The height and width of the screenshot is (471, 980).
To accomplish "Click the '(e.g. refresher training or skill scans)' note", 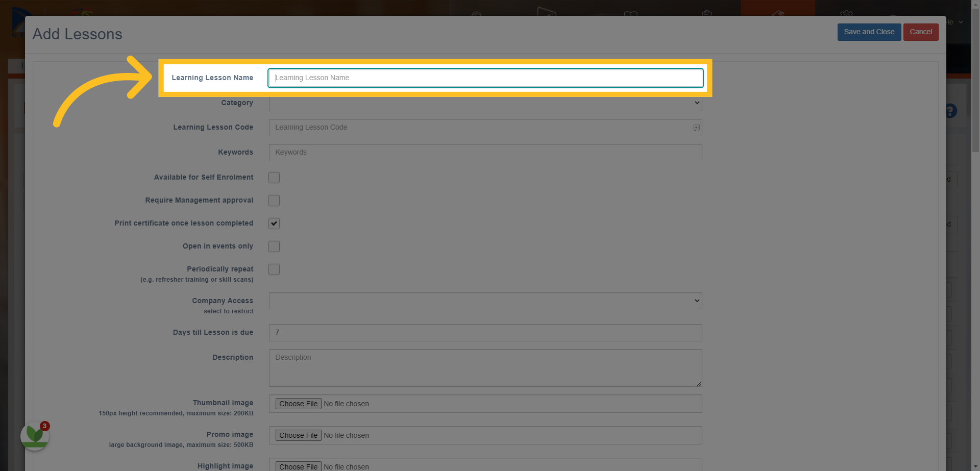I will (197, 280).
